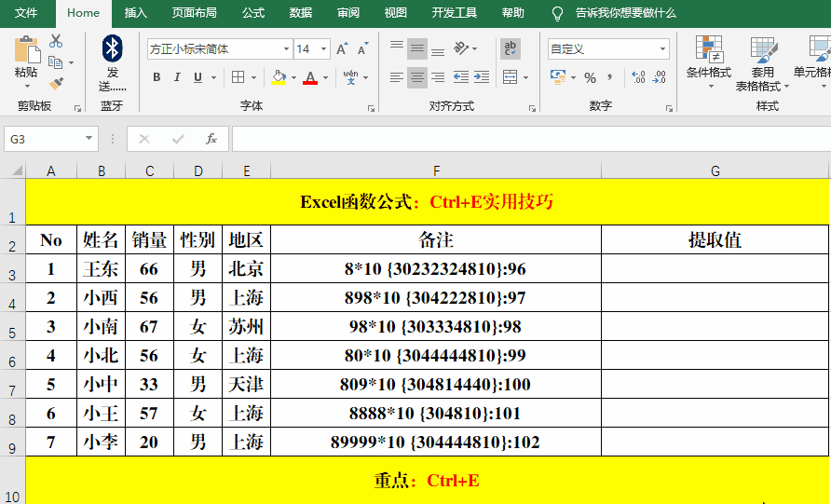Open the number format 自定义 dropdown
The height and width of the screenshot is (504, 831).
[662, 49]
